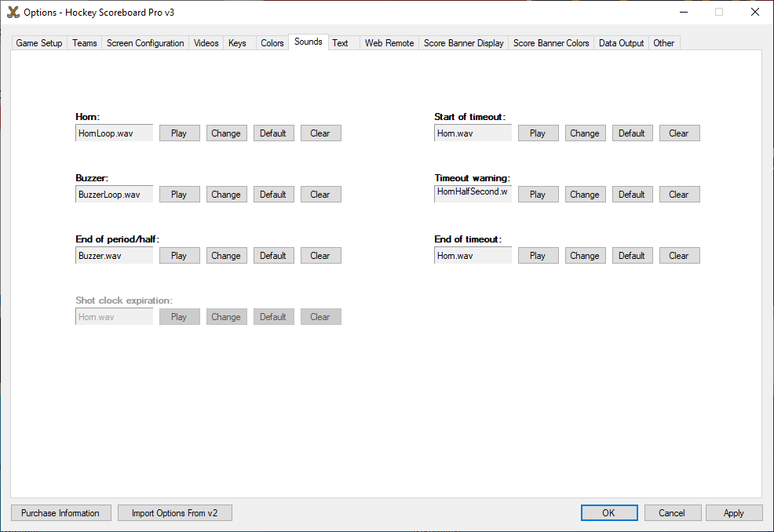Open the Teams tab
774x532 pixels.
click(x=85, y=43)
